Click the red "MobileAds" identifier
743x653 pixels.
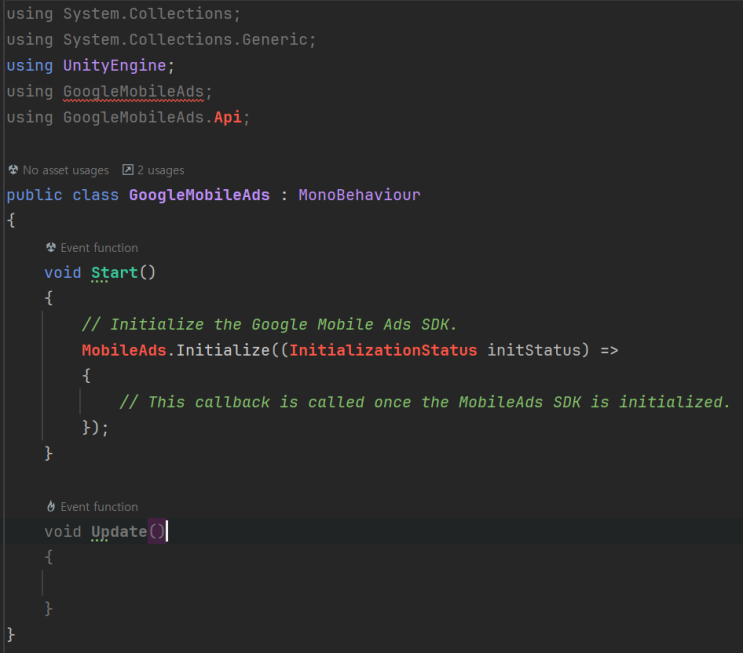124,350
